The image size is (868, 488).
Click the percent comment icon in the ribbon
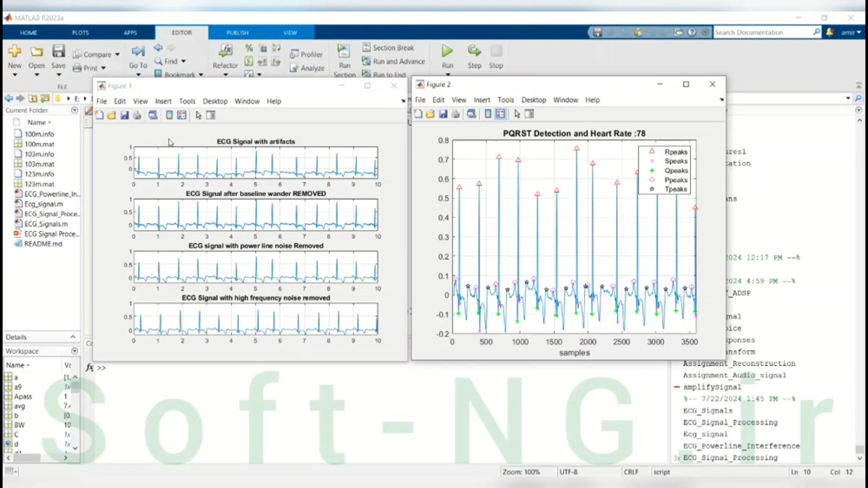point(249,47)
